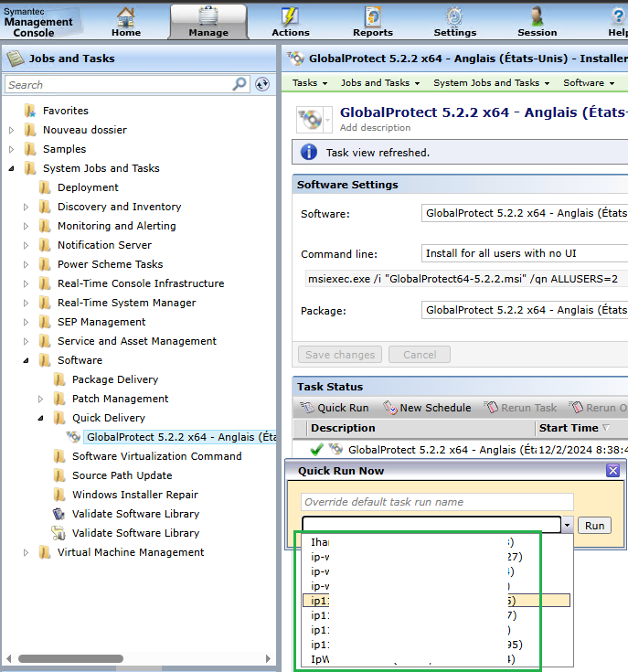Click the first Validate Software Library icon
The width and height of the screenshot is (628, 672).
pyautogui.click(x=59, y=514)
